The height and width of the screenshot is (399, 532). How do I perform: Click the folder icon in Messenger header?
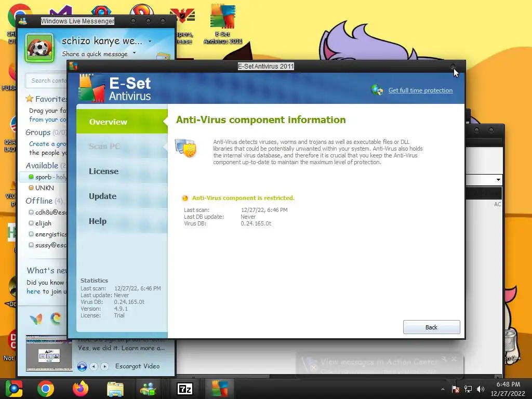163,56
